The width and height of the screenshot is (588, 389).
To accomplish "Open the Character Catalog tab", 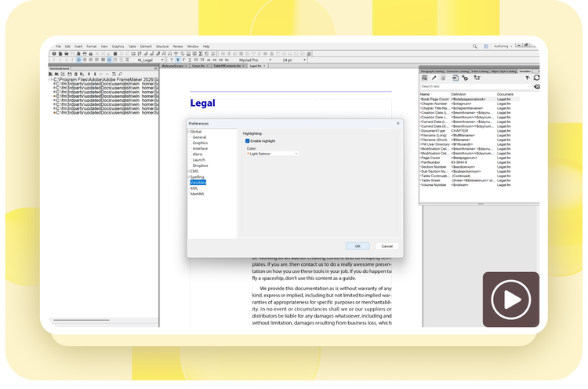I will pos(458,71).
